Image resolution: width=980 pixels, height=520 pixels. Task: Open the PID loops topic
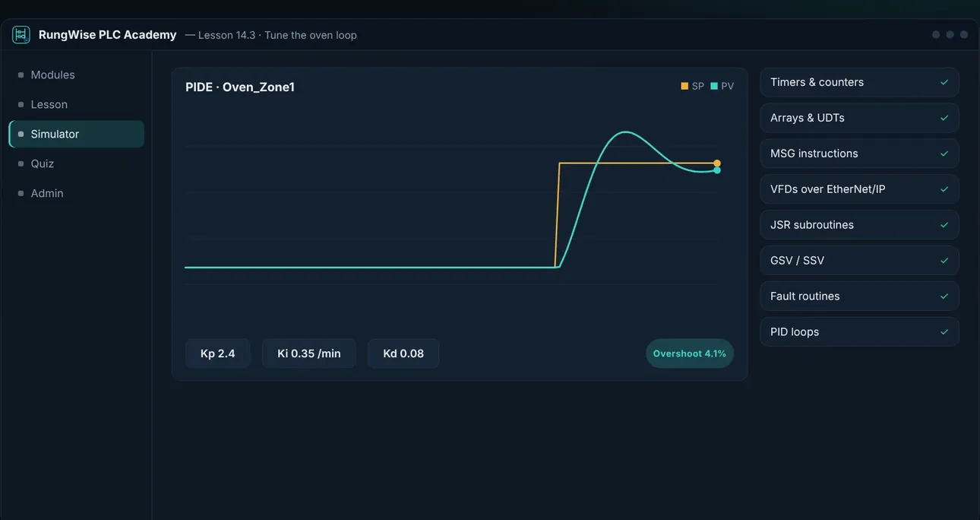[x=859, y=332]
